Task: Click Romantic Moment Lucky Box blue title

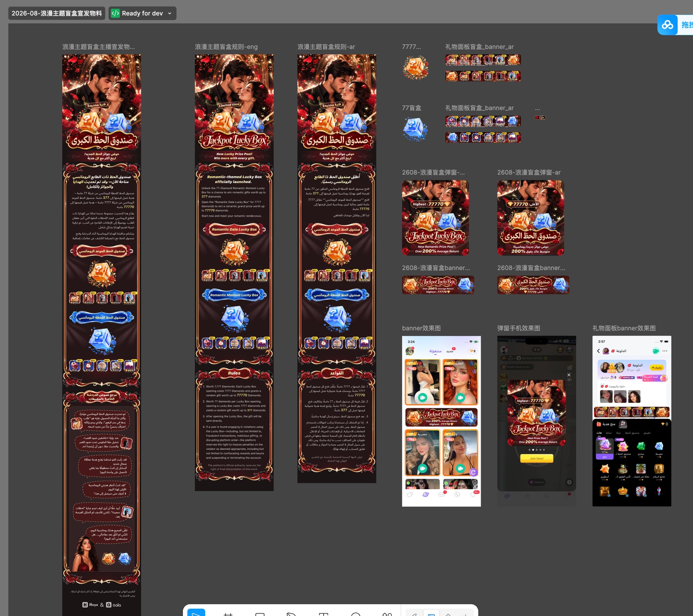Action: click(x=234, y=295)
